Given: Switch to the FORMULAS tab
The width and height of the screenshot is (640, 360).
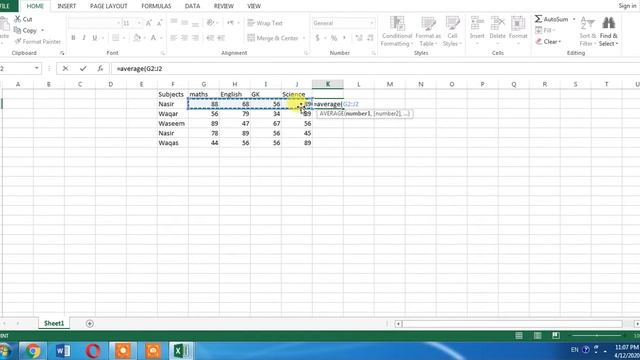Looking at the screenshot, I should 156,6.
